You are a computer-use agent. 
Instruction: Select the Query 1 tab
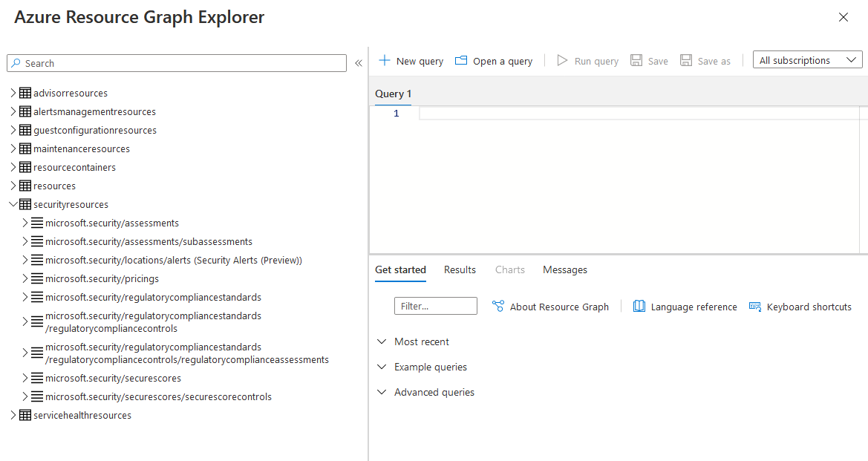393,94
